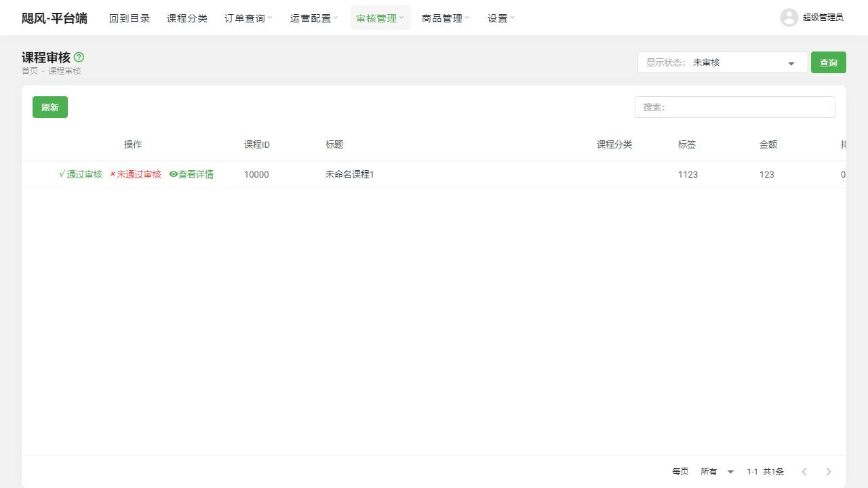This screenshot has width=868, height=488.
Task: Click the 超级管理员 avatar icon
Action: 789,18
